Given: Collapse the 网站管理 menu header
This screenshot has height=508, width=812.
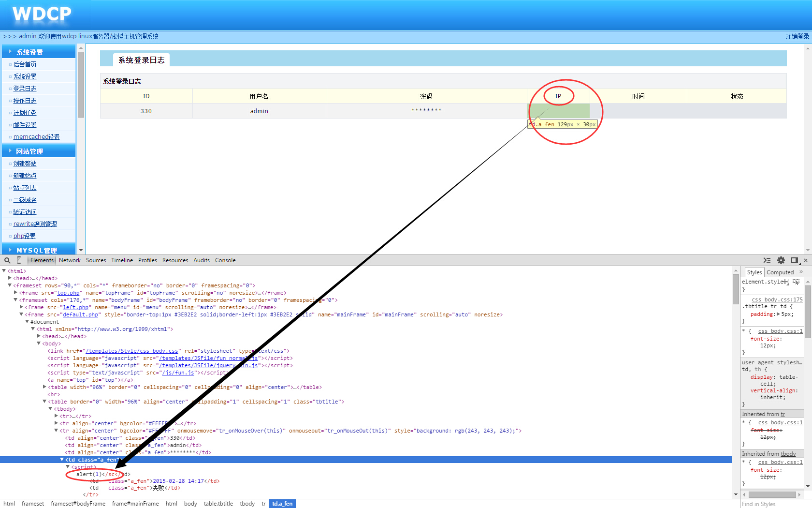Looking at the screenshot, I should 39,151.
